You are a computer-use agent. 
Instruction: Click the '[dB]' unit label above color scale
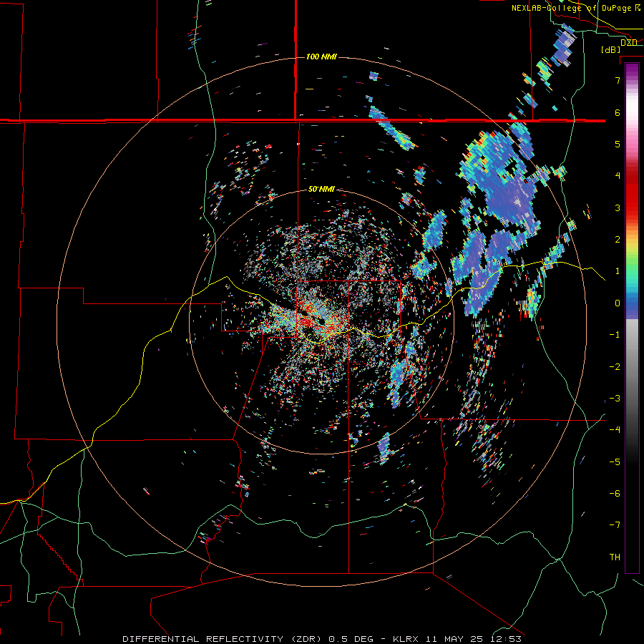pos(611,49)
